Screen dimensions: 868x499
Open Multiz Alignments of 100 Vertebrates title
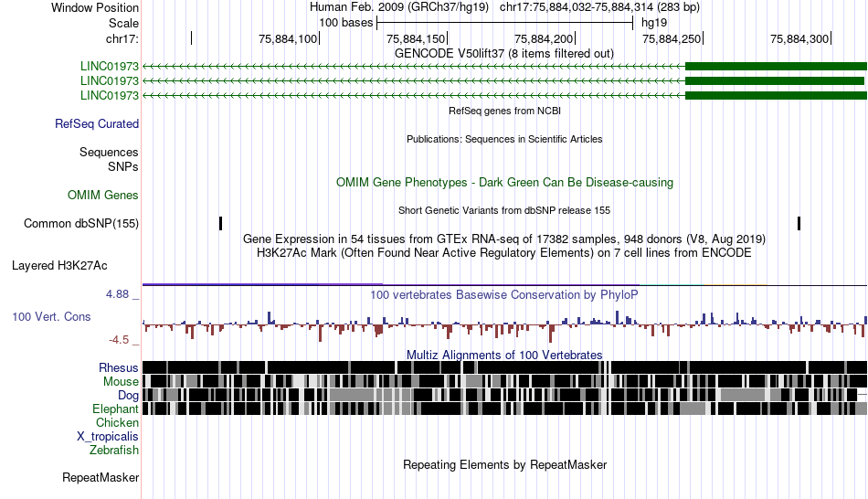tap(504, 355)
